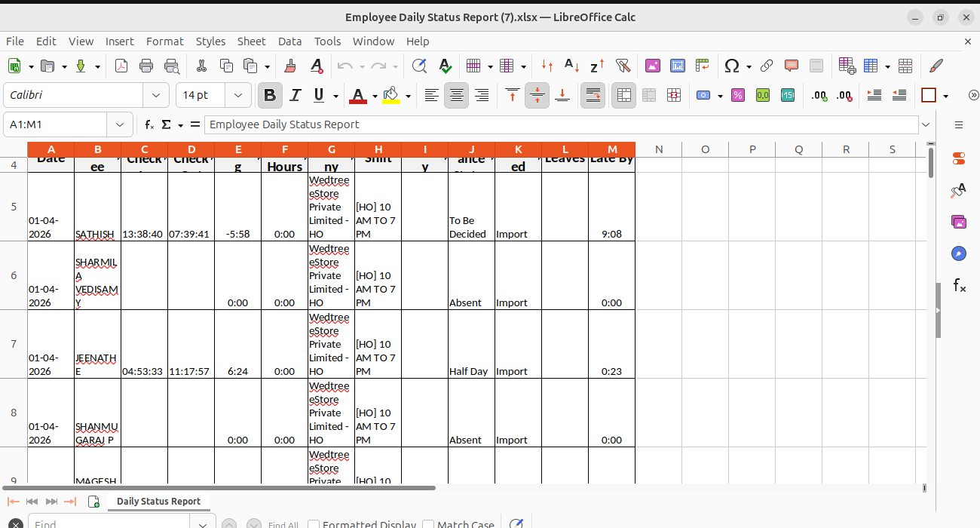Toggle Italic formatting
The image size is (980, 528).
pyautogui.click(x=296, y=95)
